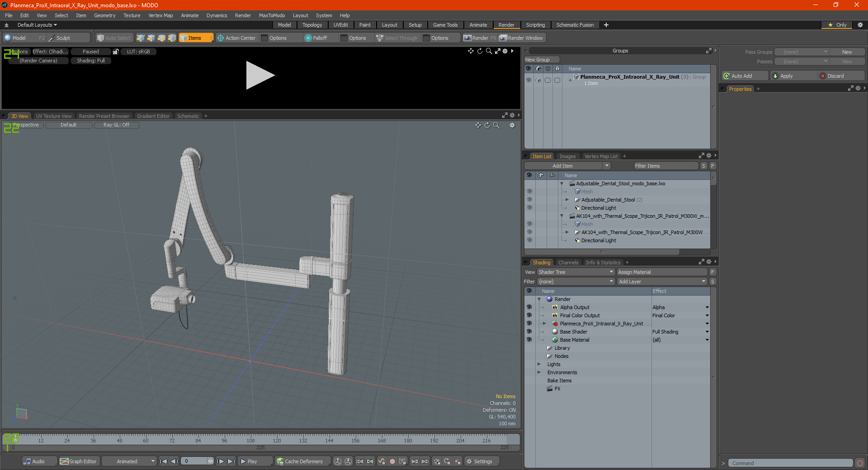This screenshot has width=868, height=470.
Task: Go to last frame of the timeline
Action: [x=231, y=461]
